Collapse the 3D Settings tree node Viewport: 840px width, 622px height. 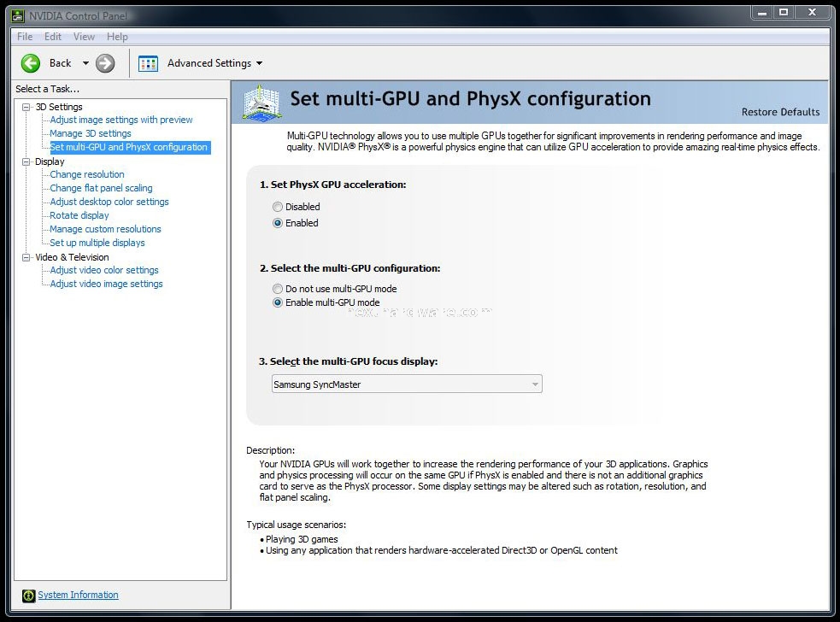[26, 107]
